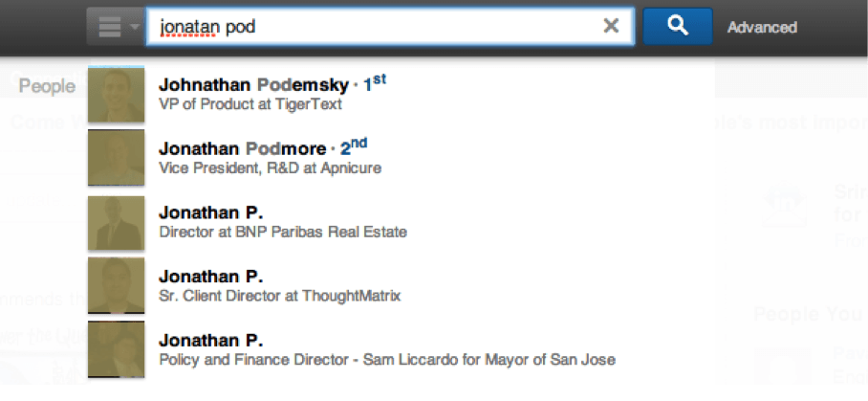Screen dimensions: 868x401
Task: Click VP of Product at TigerText subtitle
Action: coord(250,104)
